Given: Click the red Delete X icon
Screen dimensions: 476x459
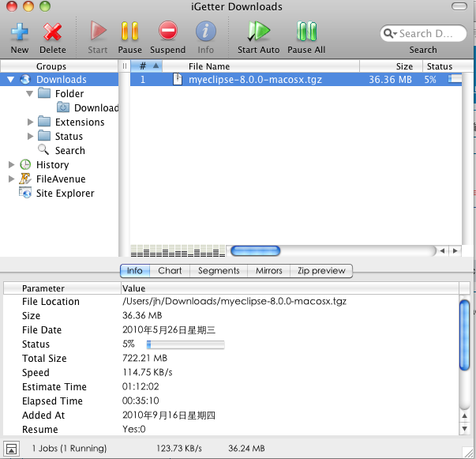Looking at the screenshot, I should point(52,32).
